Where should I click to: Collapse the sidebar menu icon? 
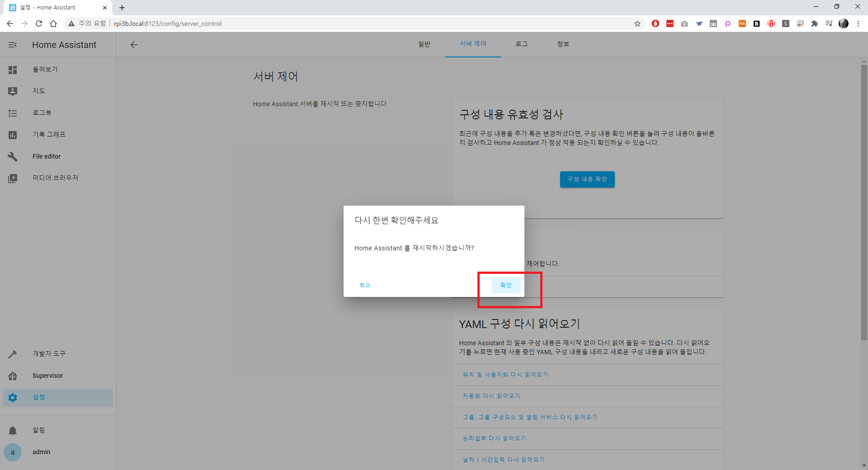pos(13,45)
